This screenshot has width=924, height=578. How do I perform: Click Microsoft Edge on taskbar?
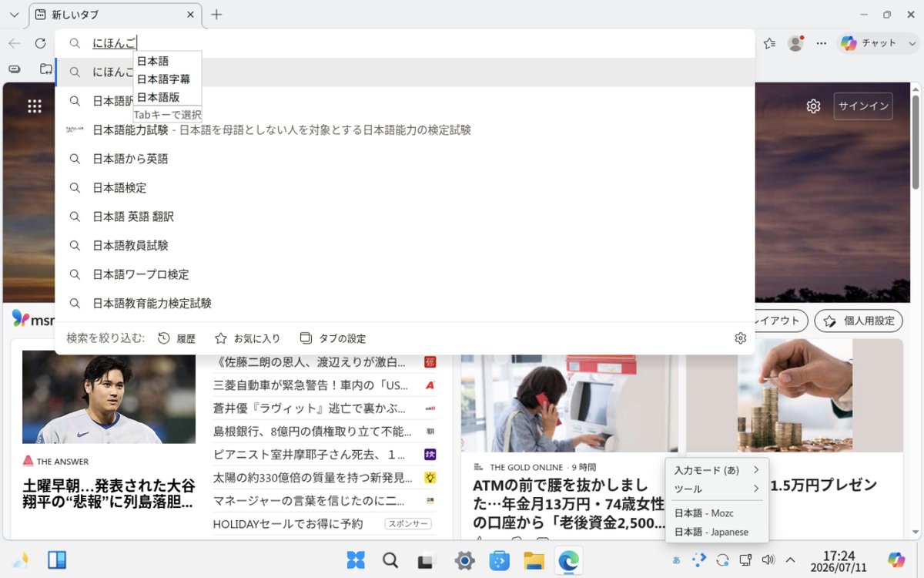pyautogui.click(x=568, y=560)
